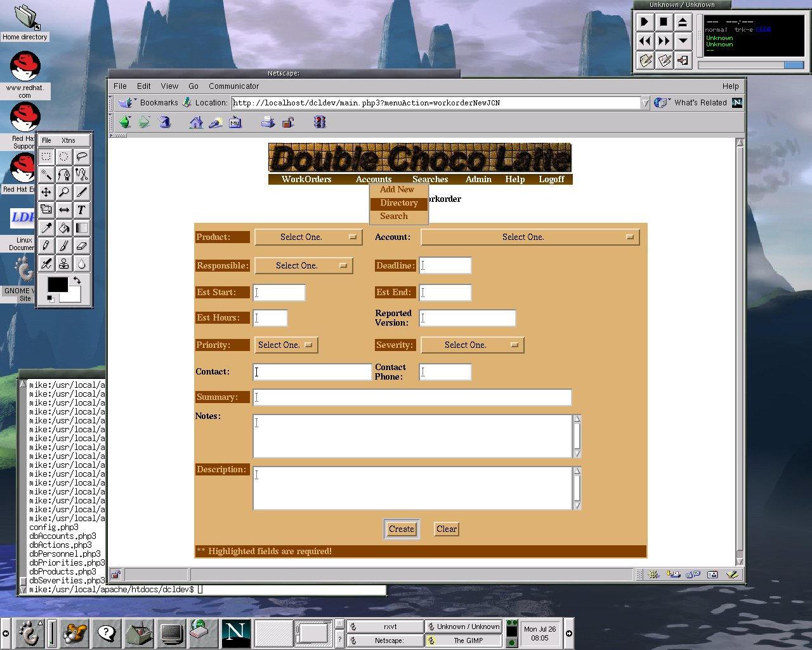
Task: Click in the Summary input field
Action: [x=412, y=397]
